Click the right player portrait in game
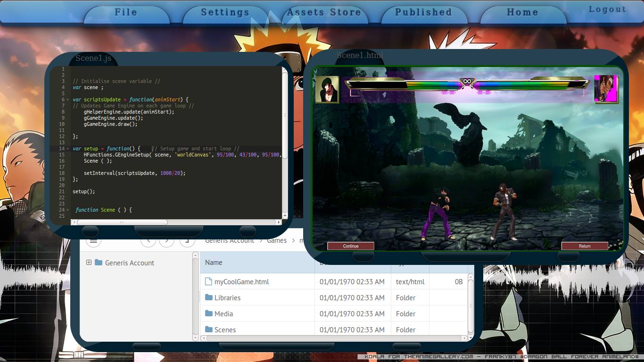This screenshot has width=644, height=362. point(606,89)
